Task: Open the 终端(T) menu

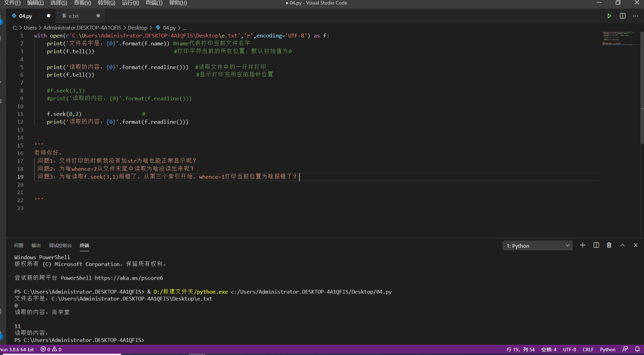Action: (154, 3)
